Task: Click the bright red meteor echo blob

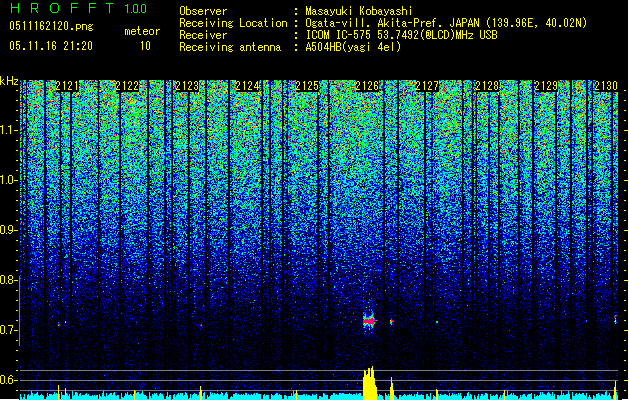Action: [369, 321]
